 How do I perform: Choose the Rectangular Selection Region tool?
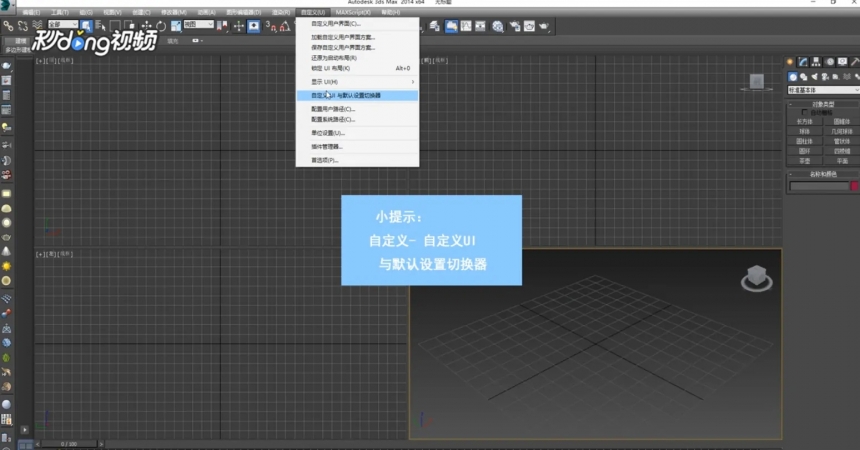pyautogui.click(x=115, y=26)
